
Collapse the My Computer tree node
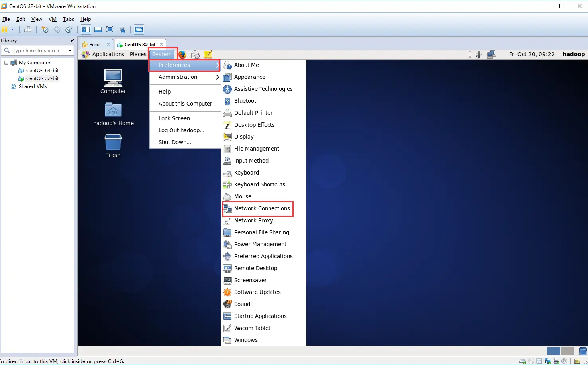(x=6, y=63)
